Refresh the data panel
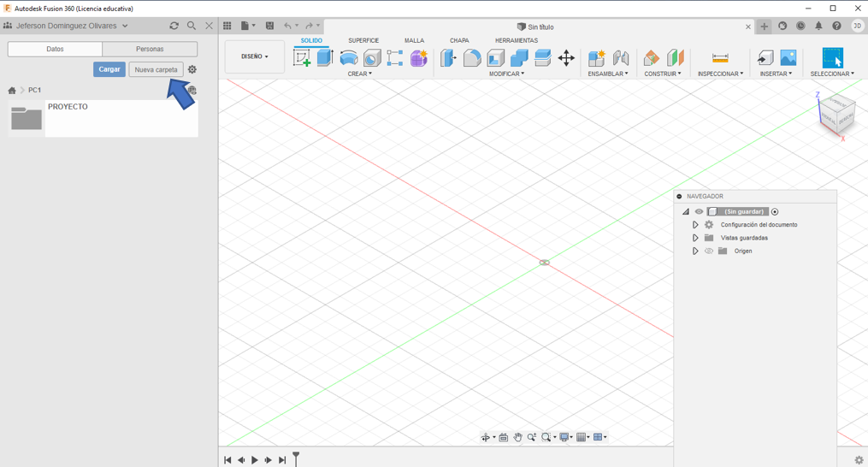Screen dimensions: 868x467 tap(174, 26)
